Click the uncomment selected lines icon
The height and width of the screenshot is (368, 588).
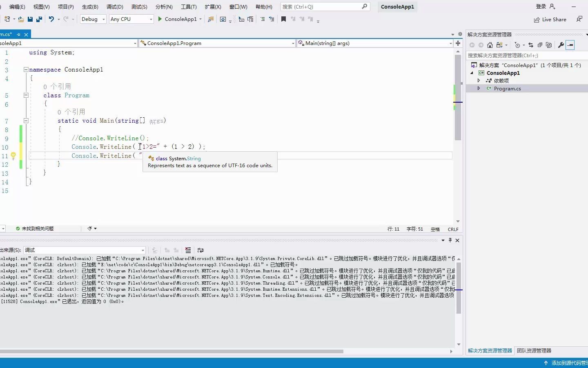pyautogui.click(x=271, y=19)
